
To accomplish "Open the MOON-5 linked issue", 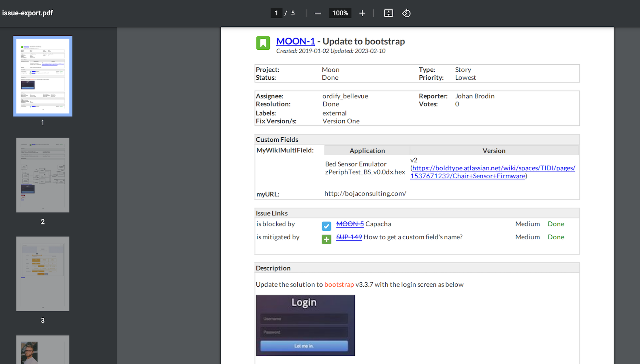I will click(350, 224).
